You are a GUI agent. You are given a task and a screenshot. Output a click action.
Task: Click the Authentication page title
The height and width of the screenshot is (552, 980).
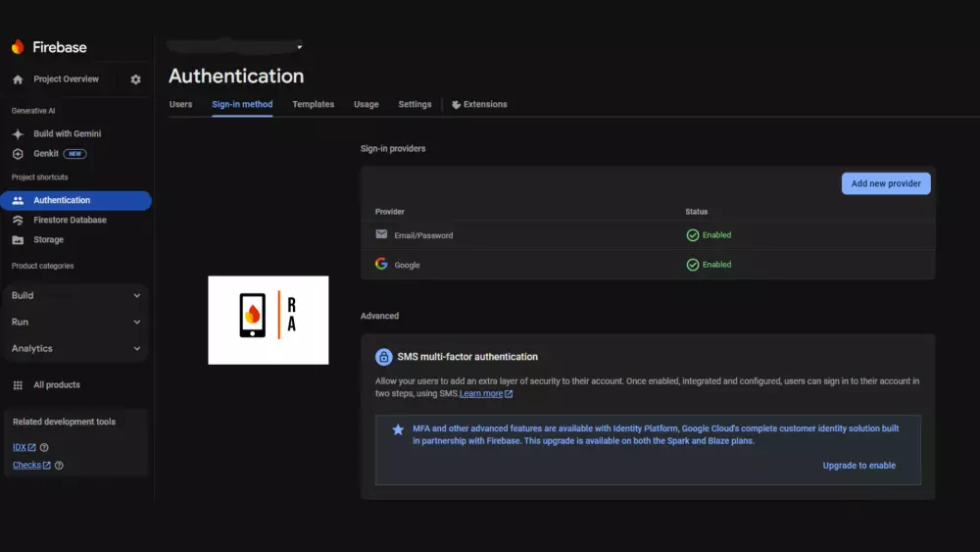coord(236,76)
